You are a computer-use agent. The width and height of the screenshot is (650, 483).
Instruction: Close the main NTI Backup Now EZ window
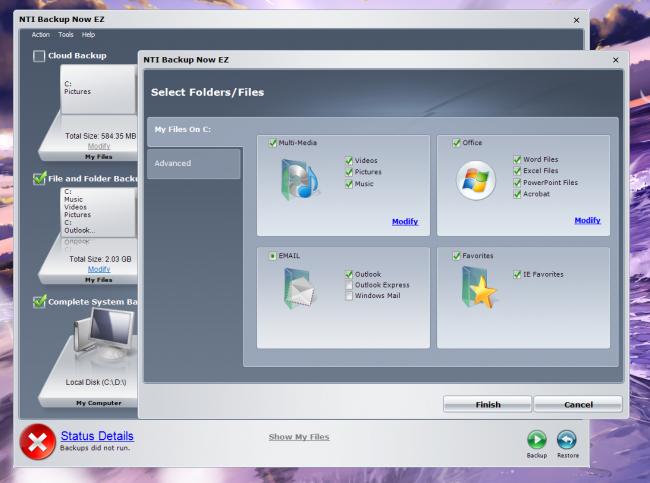coord(576,20)
